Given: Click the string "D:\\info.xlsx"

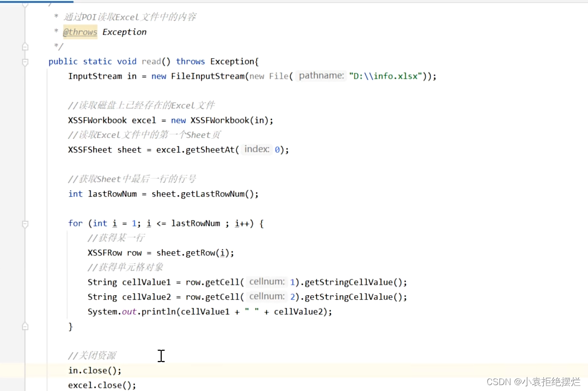Looking at the screenshot, I should [385, 76].
